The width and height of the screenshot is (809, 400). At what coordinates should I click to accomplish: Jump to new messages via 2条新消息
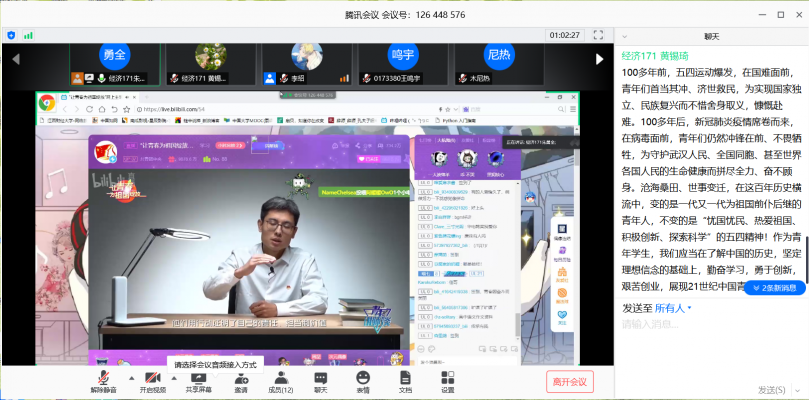774,288
